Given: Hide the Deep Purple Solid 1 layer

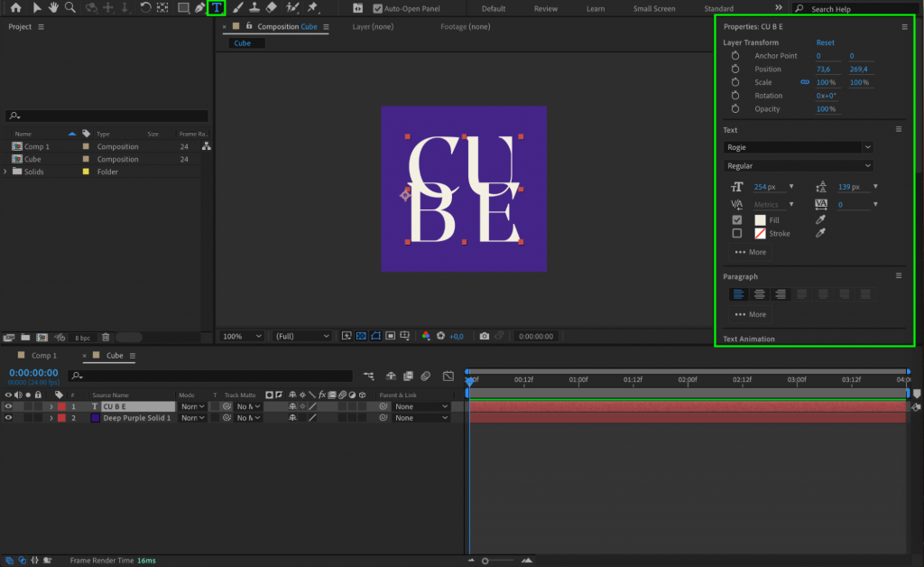Looking at the screenshot, I should pyautogui.click(x=10, y=419).
